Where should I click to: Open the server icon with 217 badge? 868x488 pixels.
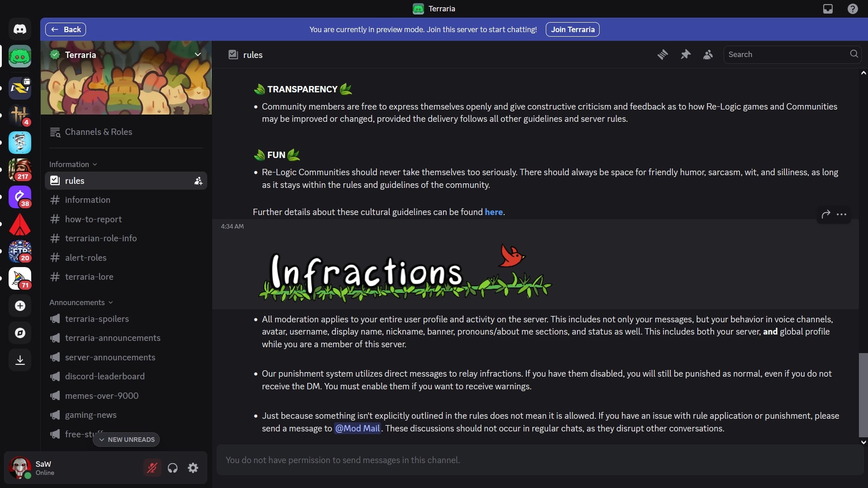20,170
